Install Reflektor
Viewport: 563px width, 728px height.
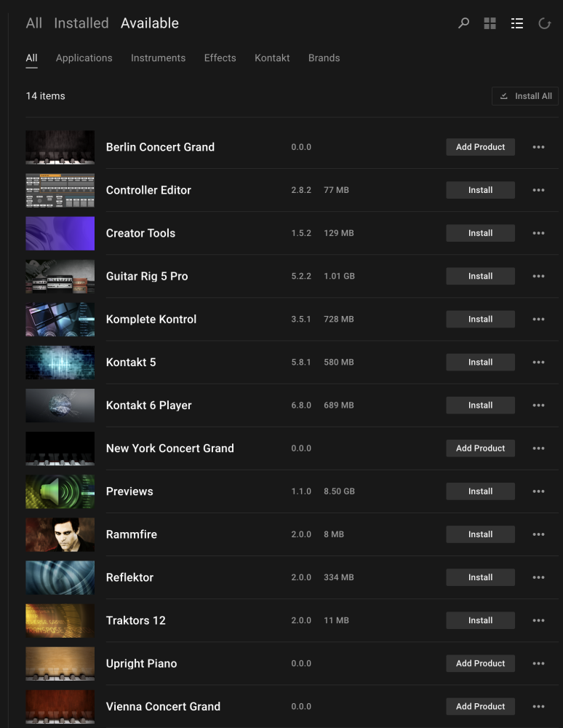pos(481,577)
